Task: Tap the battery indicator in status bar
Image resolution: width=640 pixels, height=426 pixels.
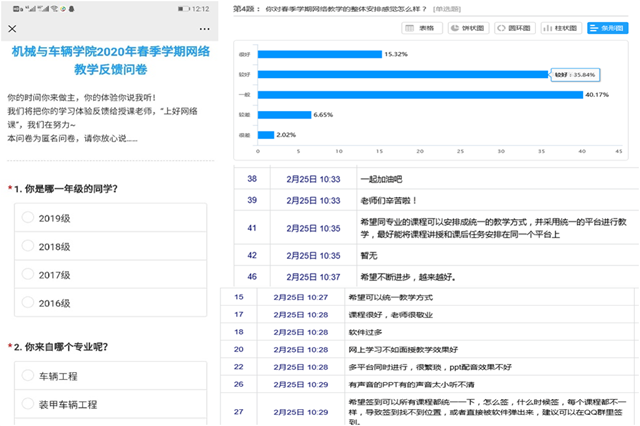Action: coord(185,7)
